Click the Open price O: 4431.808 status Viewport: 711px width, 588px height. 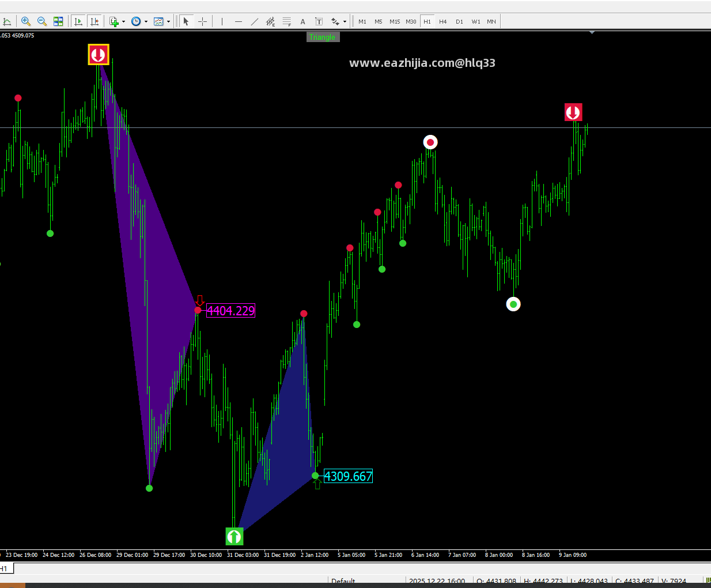click(496, 581)
